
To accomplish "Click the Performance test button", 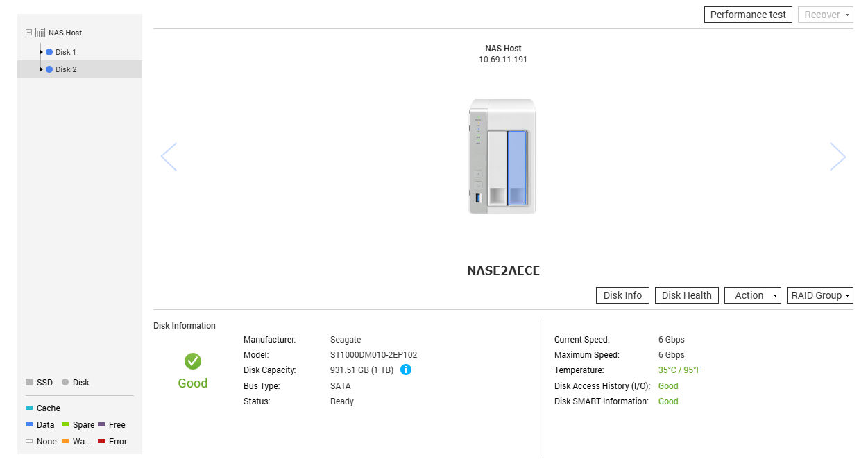I will [748, 15].
